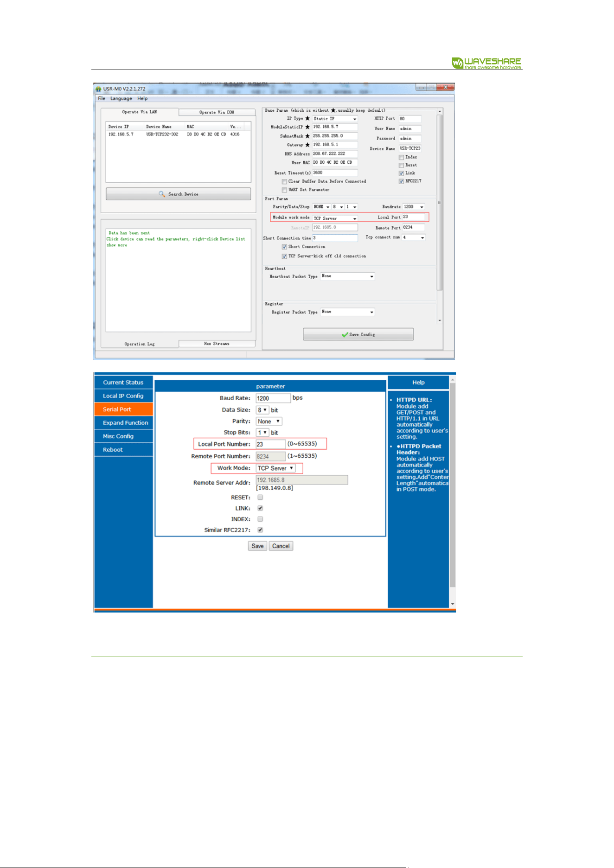Open the web Parity None dropdown

pos(269,421)
